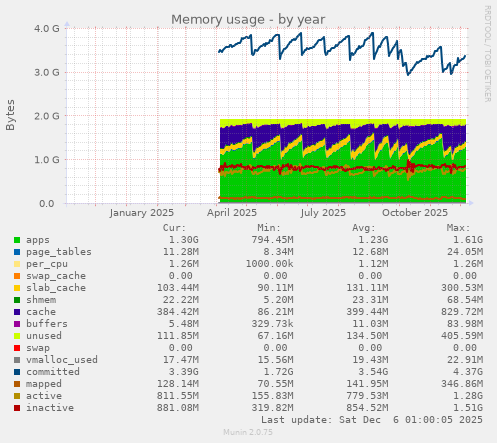Click unused maximum value 405.59M
The height and width of the screenshot is (443, 497).
pyautogui.click(x=462, y=336)
